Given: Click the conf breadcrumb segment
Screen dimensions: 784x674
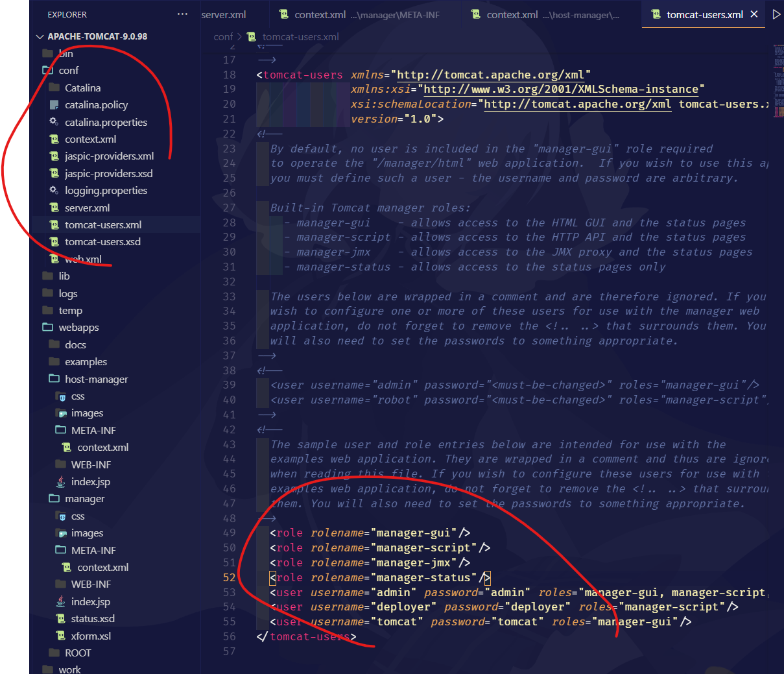Looking at the screenshot, I should (x=223, y=37).
